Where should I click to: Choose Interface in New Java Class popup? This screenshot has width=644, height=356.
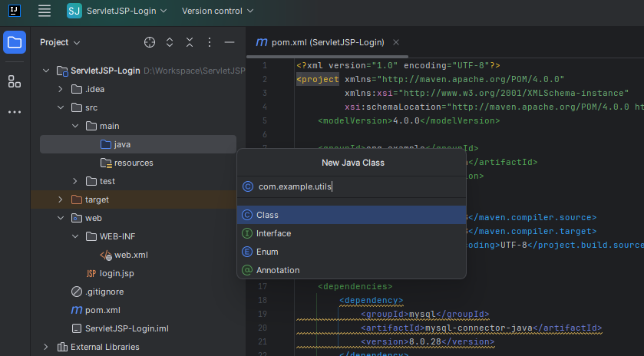352,233
